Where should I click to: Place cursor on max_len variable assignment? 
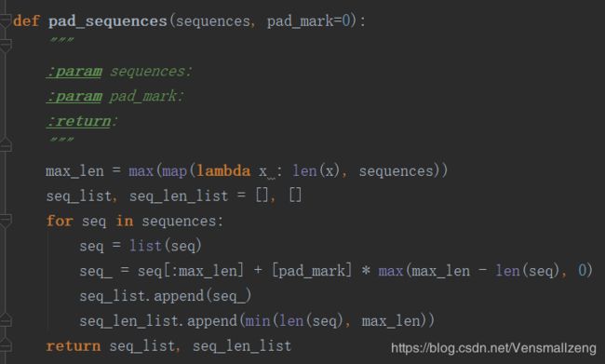(x=74, y=171)
